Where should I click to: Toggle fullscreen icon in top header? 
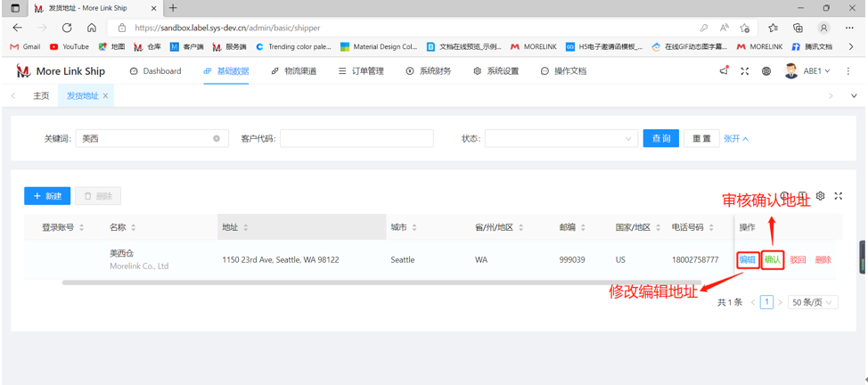[x=745, y=71]
